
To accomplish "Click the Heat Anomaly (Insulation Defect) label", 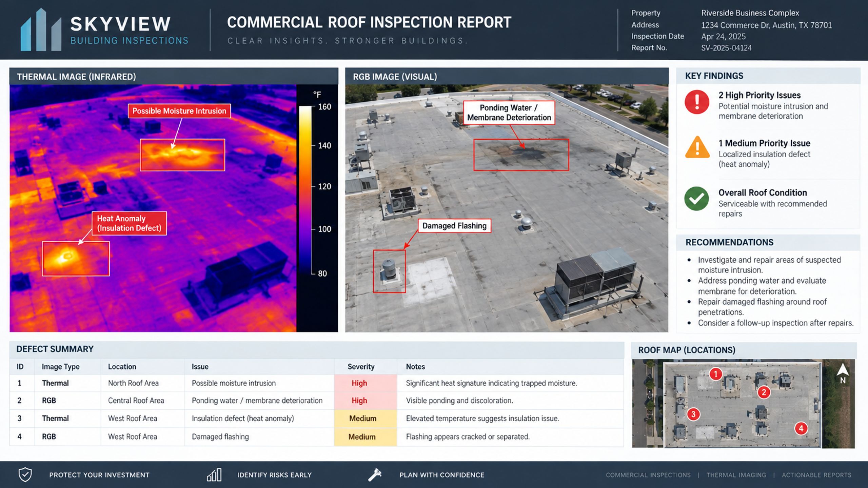I will pyautogui.click(x=129, y=223).
